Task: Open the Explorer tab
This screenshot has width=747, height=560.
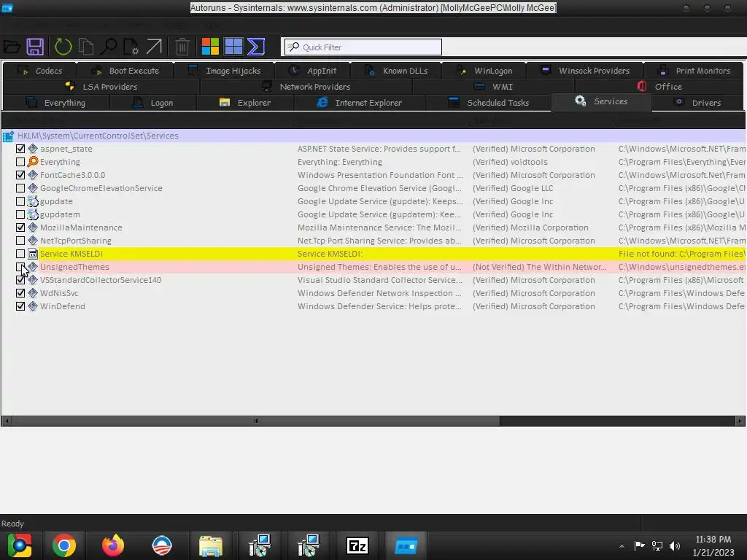Action: click(x=245, y=103)
